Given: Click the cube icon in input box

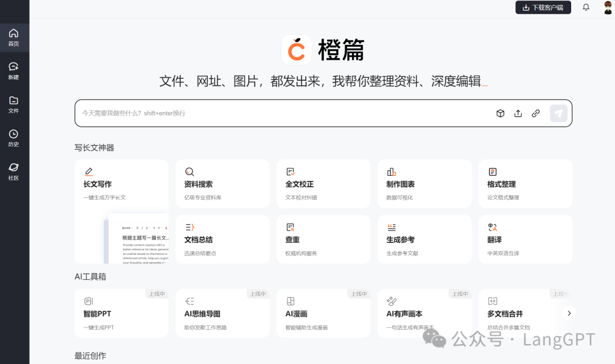Looking at the screenshot, I should 500,113.
